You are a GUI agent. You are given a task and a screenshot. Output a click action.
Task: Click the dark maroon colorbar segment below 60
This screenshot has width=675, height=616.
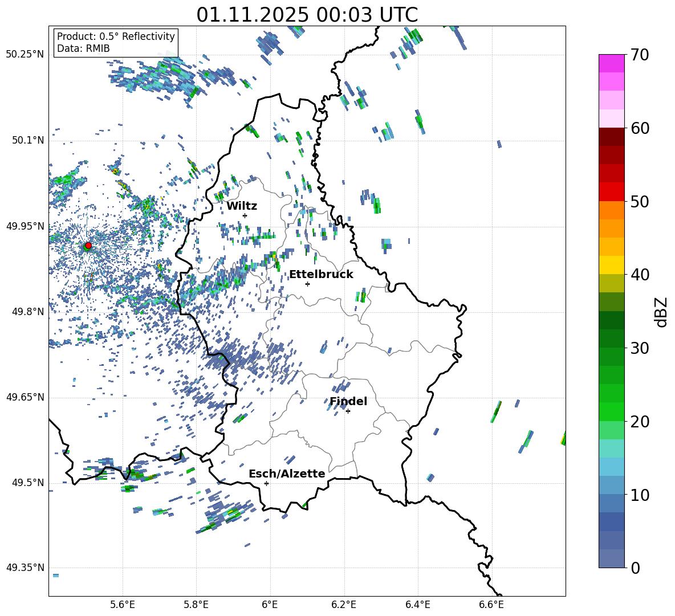point(612,136)
